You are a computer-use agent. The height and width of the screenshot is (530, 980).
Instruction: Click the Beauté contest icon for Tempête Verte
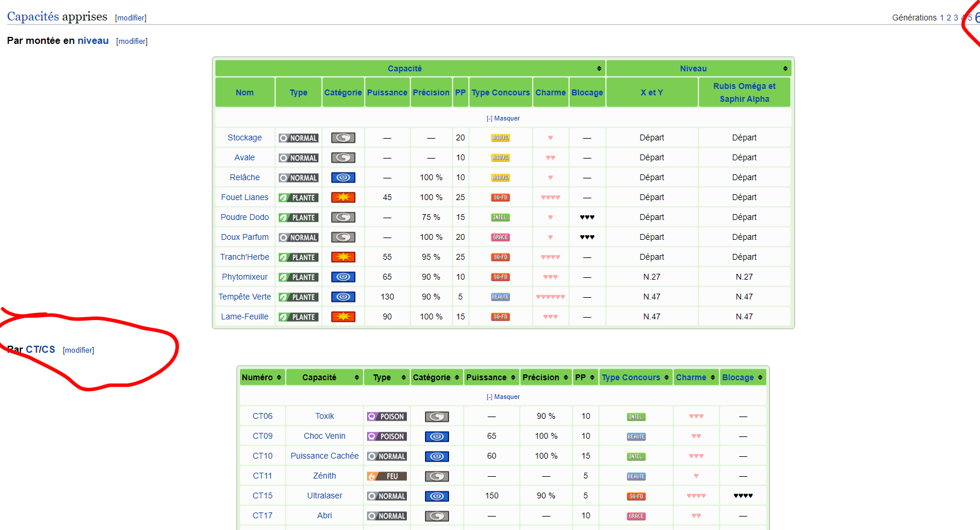click(x=500, y=297)
